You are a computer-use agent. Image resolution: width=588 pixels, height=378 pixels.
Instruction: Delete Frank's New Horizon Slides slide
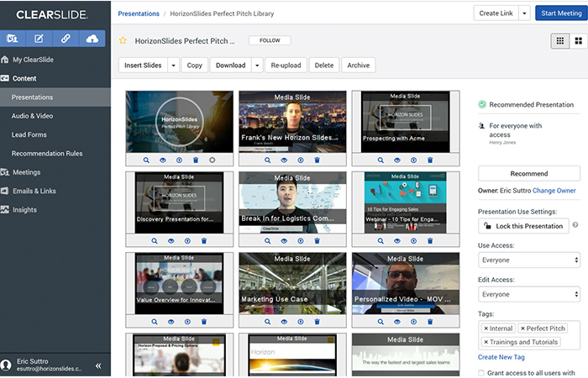pyautogui.click(x=317, y=160)
